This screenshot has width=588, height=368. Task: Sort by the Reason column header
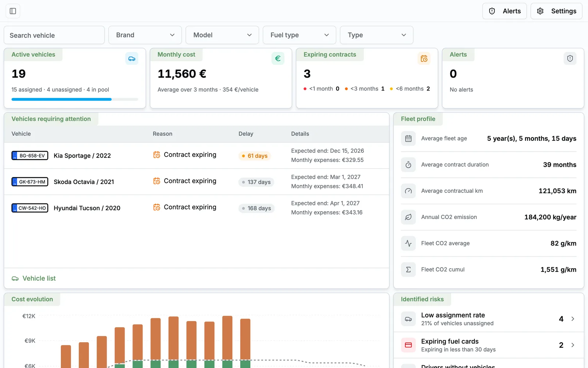point(162,134)
